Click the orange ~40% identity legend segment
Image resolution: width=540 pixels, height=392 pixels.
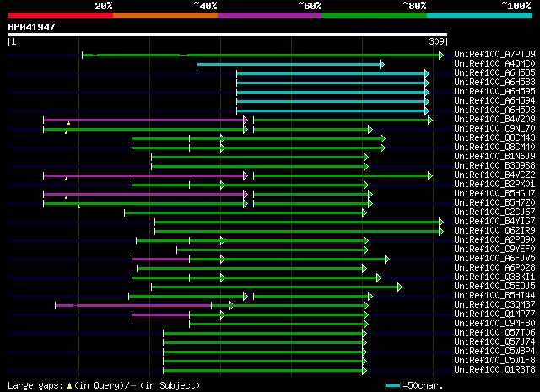165,15
